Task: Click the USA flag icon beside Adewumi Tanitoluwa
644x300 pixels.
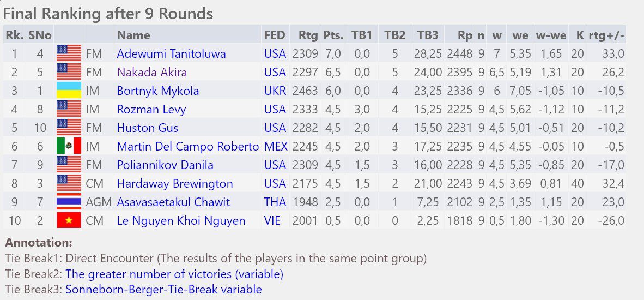Action: tap(69, 54)
